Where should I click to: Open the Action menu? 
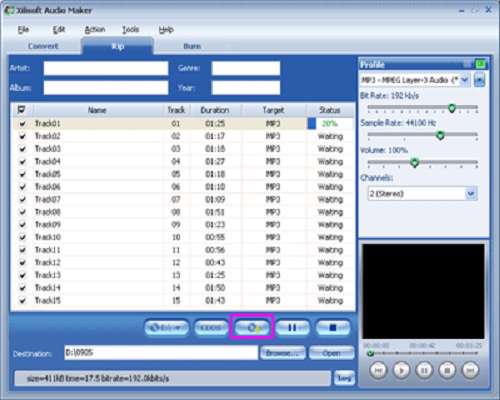[x=95, y=30]
